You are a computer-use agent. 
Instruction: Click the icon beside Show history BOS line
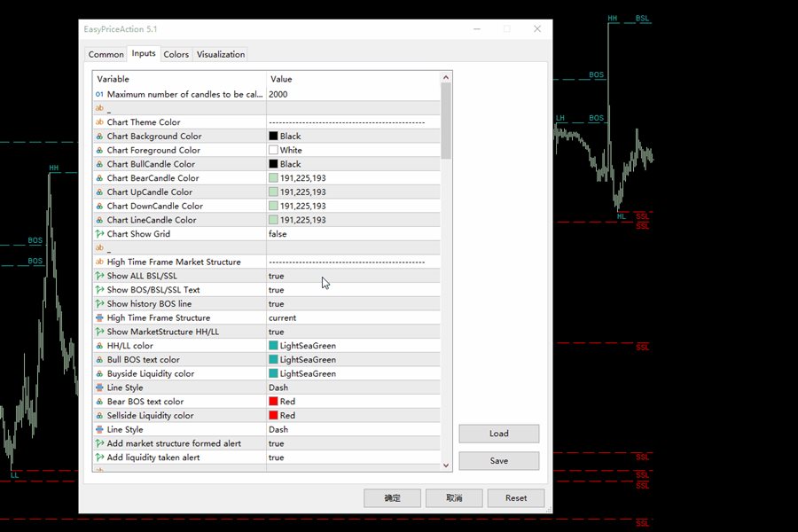click(x=99, y=304)
